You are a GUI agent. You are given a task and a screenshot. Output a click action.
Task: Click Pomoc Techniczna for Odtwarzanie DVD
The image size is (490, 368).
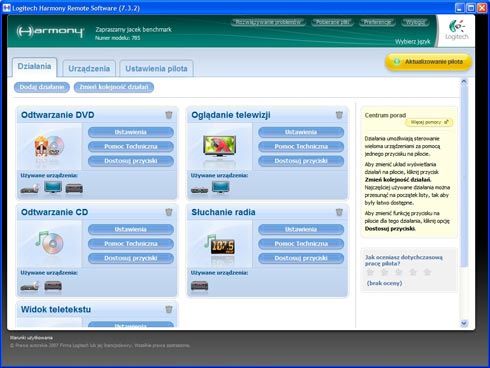tap(131, 147)
